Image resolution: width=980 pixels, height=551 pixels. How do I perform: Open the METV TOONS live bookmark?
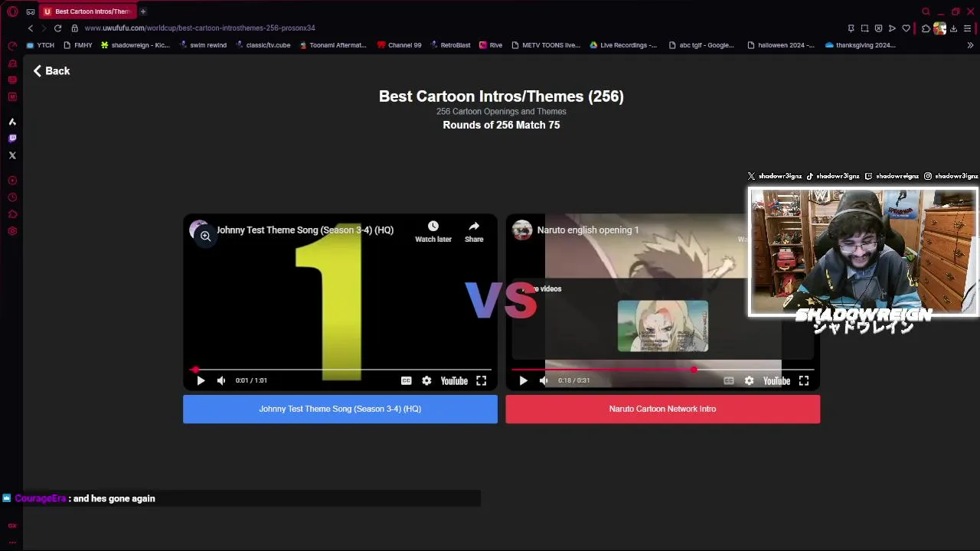point(546,45)
